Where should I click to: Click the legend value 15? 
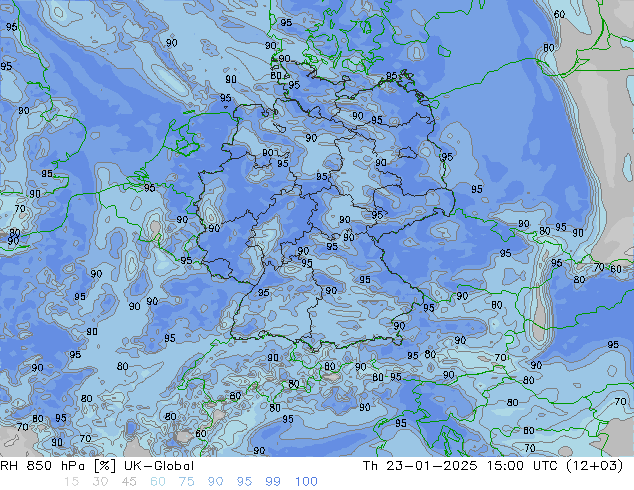click(x=71, y=482)
